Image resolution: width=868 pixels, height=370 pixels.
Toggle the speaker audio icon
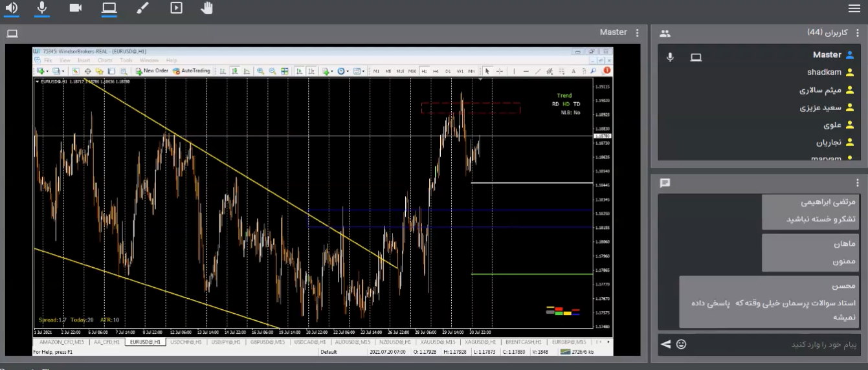[11, 8]
